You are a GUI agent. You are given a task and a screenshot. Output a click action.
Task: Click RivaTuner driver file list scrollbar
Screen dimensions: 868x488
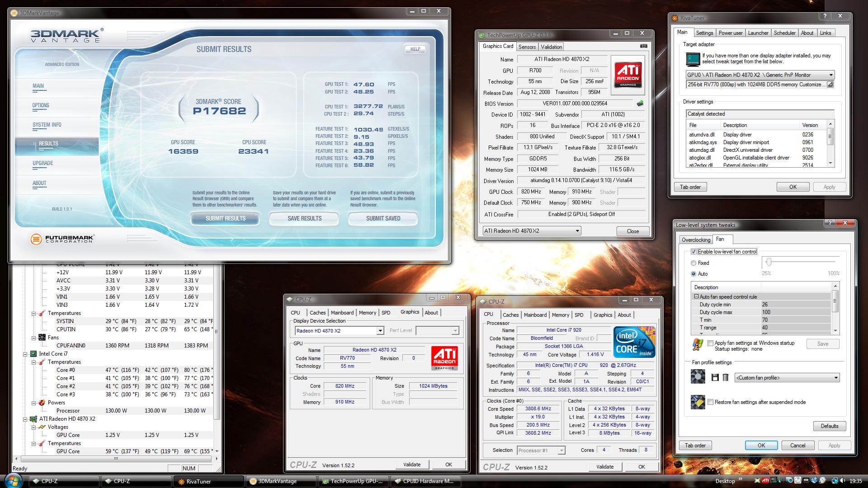click(830, 143)
